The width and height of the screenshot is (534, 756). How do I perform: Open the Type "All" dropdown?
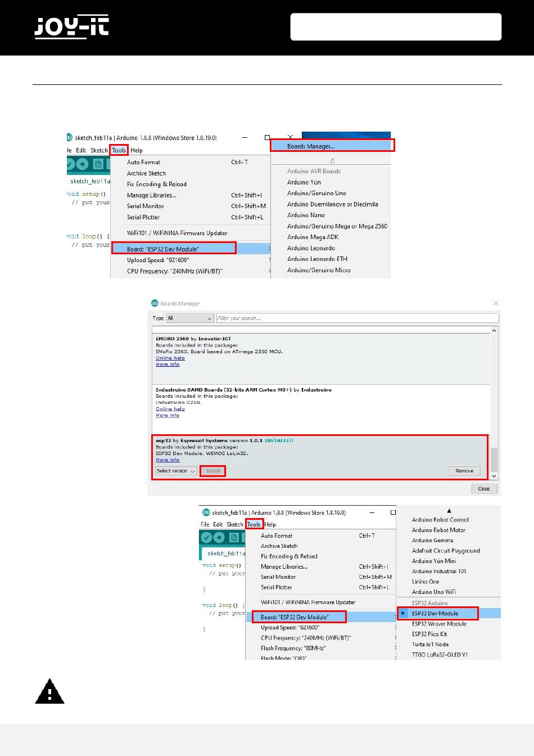pyautogui.click(x=190, y=318)
